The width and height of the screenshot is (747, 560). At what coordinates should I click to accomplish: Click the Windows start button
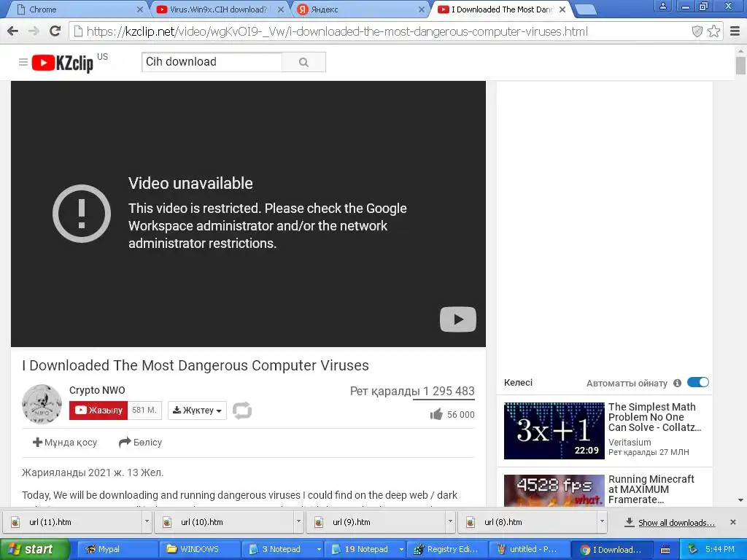coord(34,550)
